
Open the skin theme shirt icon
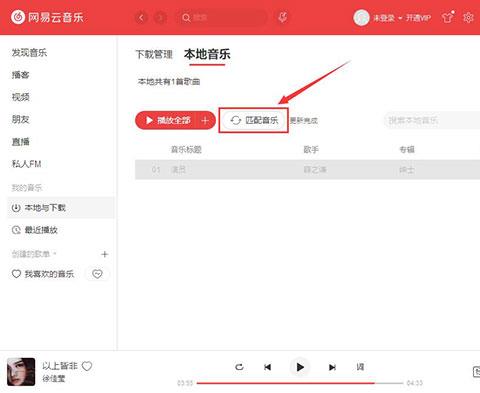448,17
